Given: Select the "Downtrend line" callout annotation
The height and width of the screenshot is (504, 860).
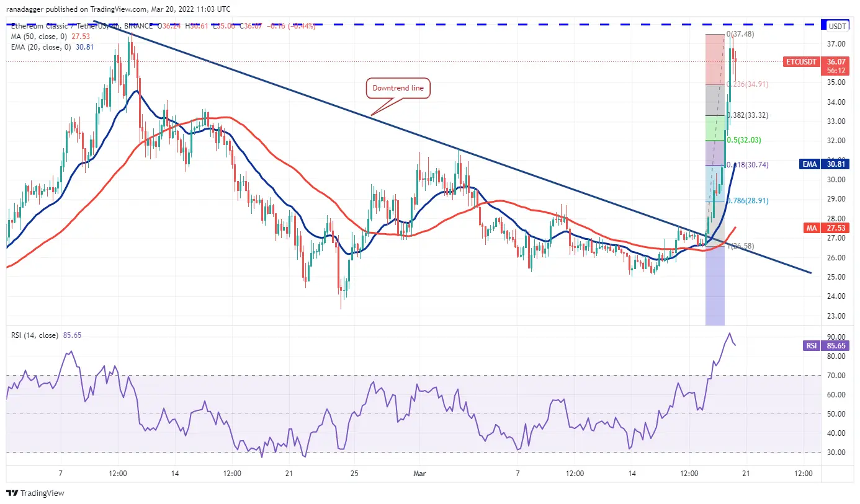Looking at the screenshot, I should [x=398, y=89].
